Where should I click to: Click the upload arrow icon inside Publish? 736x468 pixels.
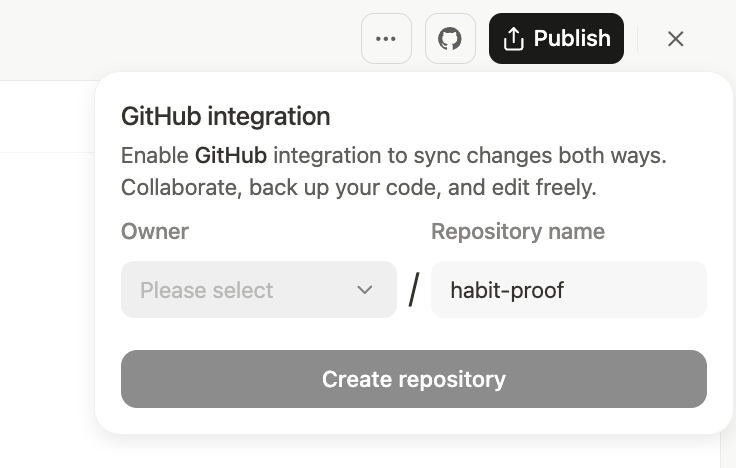click(513, 39)
